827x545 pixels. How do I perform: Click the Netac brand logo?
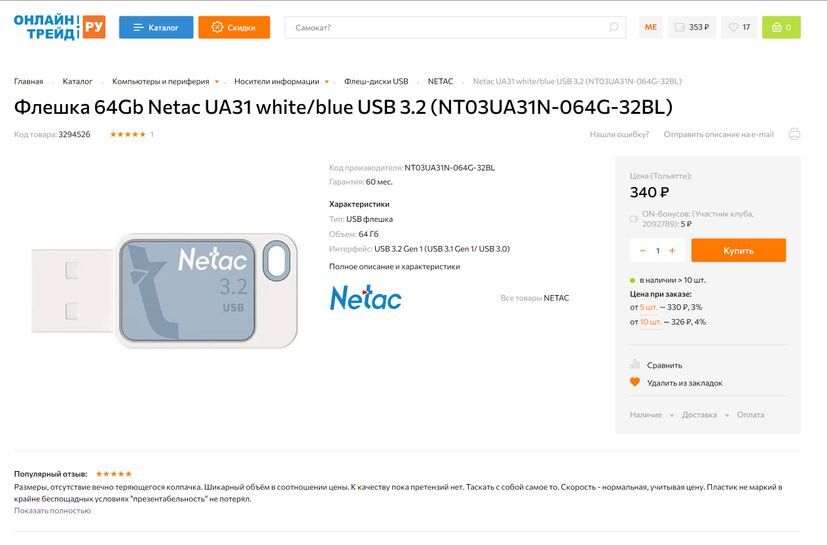click(x=365, y=297)
